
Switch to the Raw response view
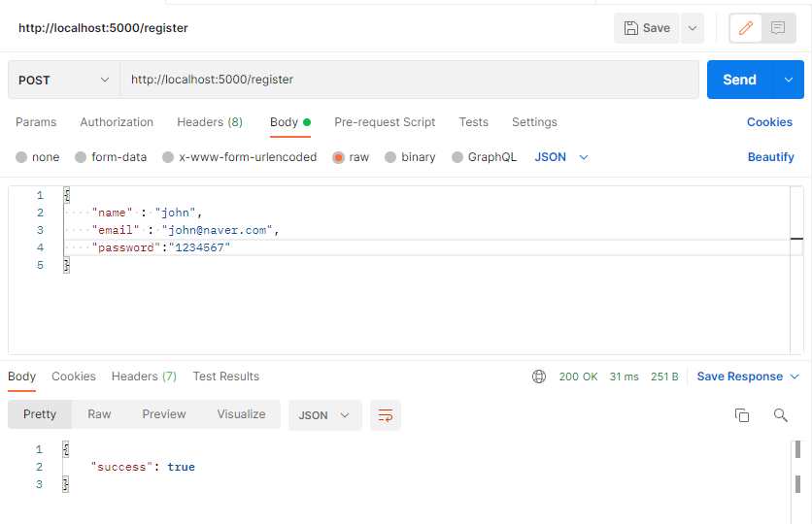99,414
